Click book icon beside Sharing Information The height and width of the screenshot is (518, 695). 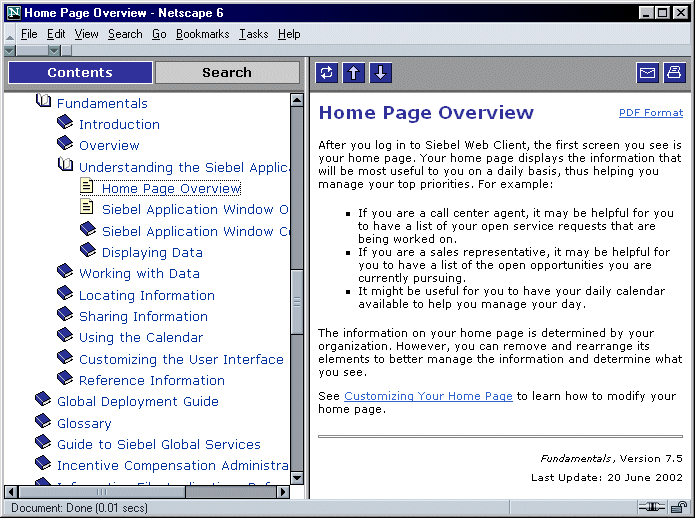coord(65,314)
